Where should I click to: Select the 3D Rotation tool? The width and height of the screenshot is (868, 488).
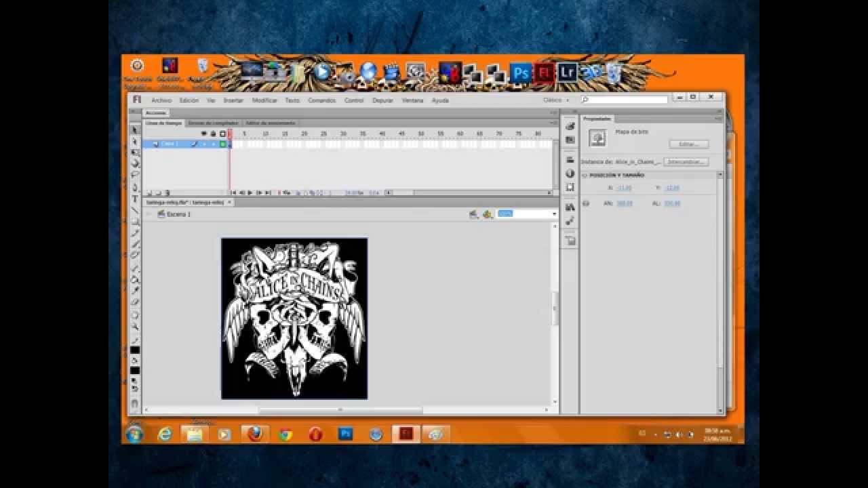click(135, 163)
